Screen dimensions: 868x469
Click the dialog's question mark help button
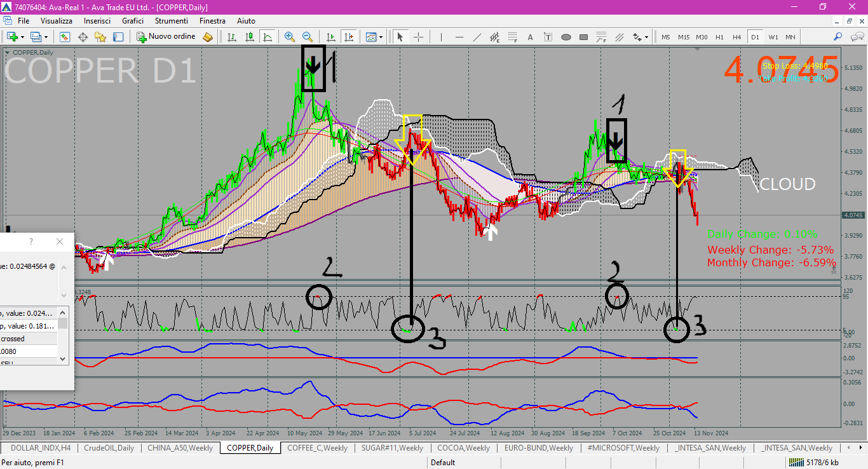[31, 241]
